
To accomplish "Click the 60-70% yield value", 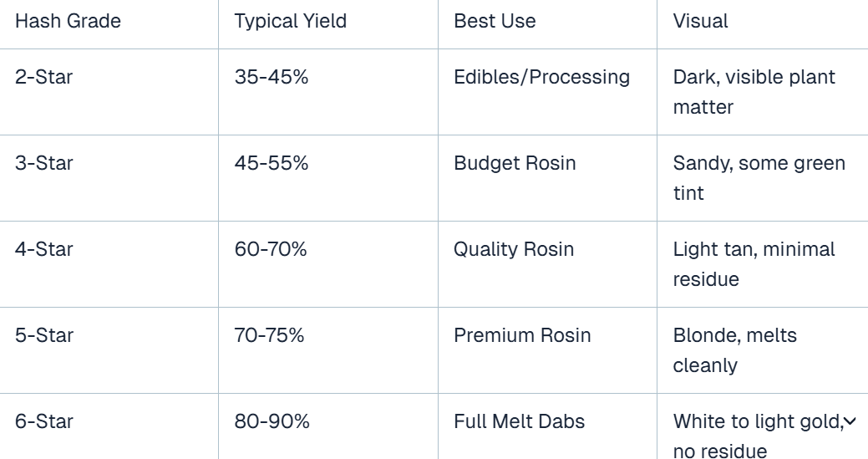I will pos(271,249).
